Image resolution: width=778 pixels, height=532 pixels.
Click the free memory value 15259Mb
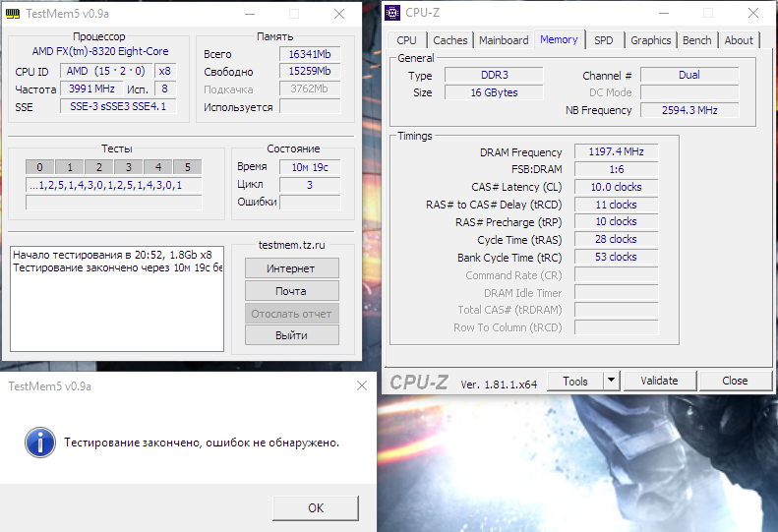310,72
